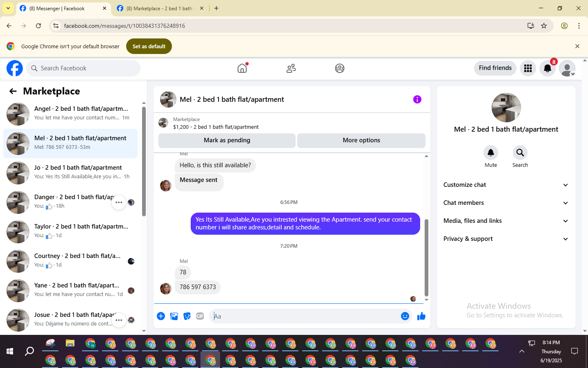Viewport: 588px width, 368px height.
Task: Open the account profile avatar menu
Action: pos(567,68)
